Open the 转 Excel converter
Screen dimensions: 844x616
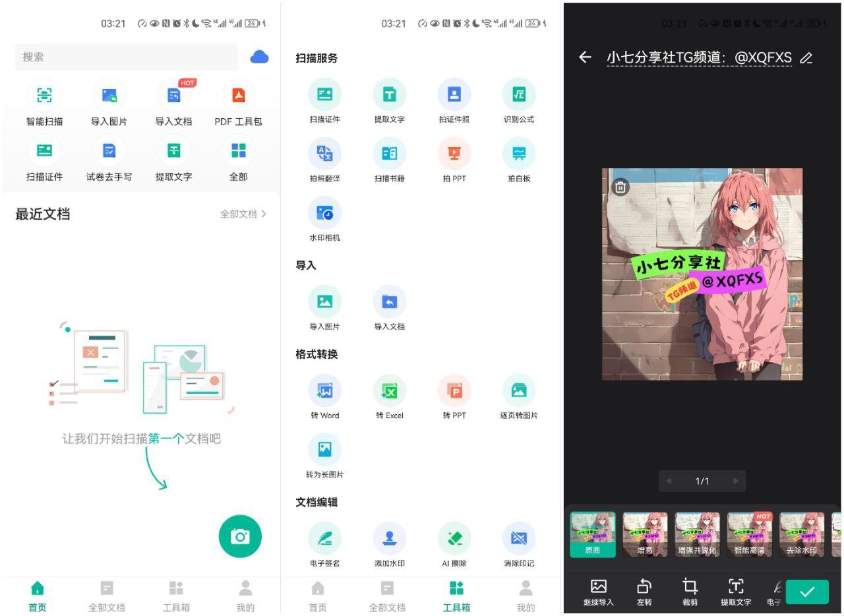(389, 397)
